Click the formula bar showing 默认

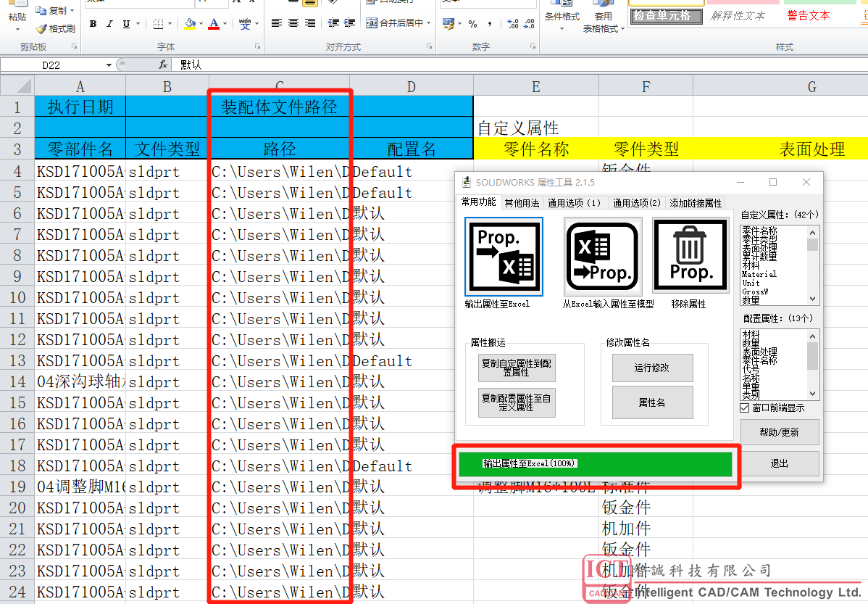[x=519, y=65]
